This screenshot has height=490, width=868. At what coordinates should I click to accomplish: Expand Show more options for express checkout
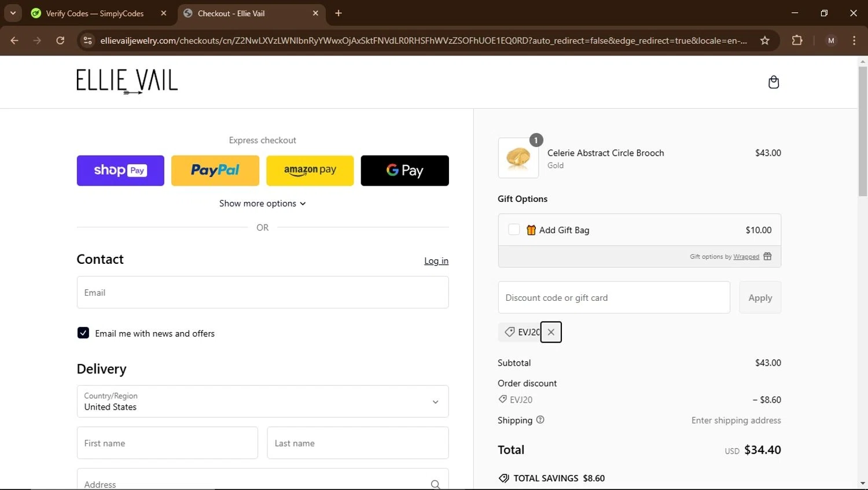pyautogui.click(x=263, y=204)
